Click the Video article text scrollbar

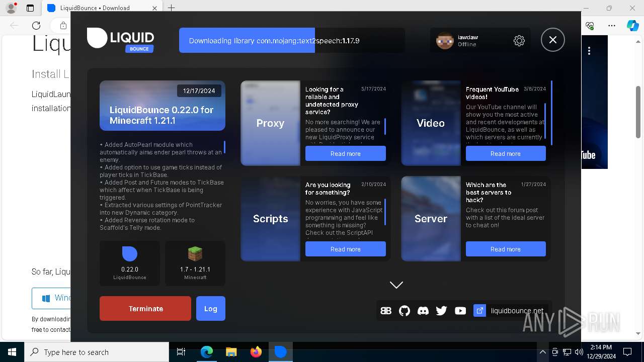point(545,121)
